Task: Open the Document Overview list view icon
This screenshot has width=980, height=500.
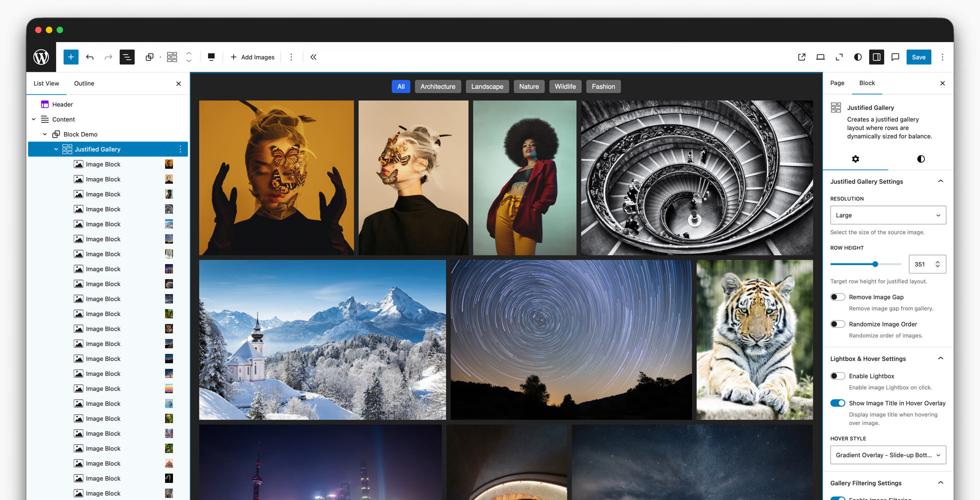Action: [127, 57]
